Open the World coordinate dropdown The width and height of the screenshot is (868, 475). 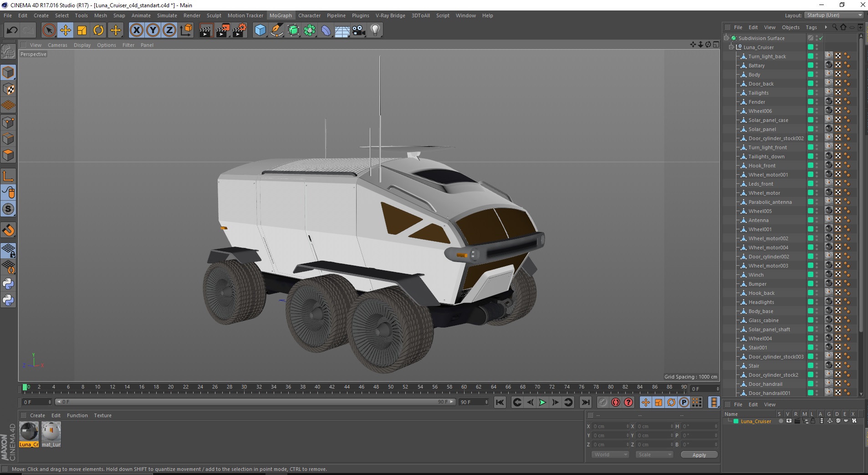[x=610, y=455]
